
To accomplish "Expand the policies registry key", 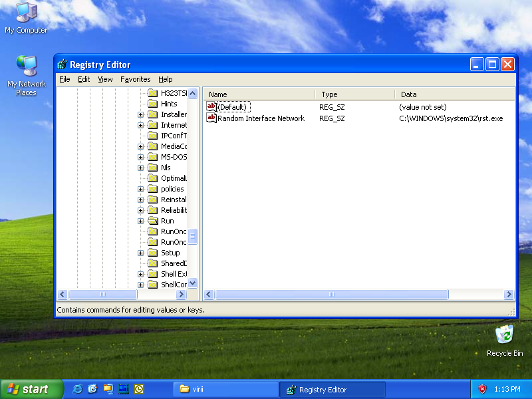I will click(140, 189).
